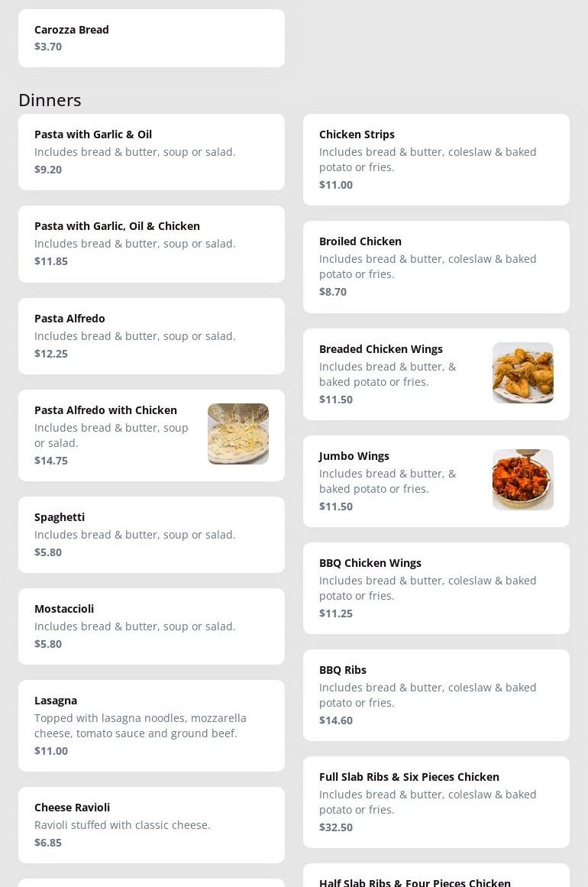Image resolution: width=588 pixels, height=887 pixels.
Task: Choose the Spaghetti dinner
Action: click(x=151, y=535)
